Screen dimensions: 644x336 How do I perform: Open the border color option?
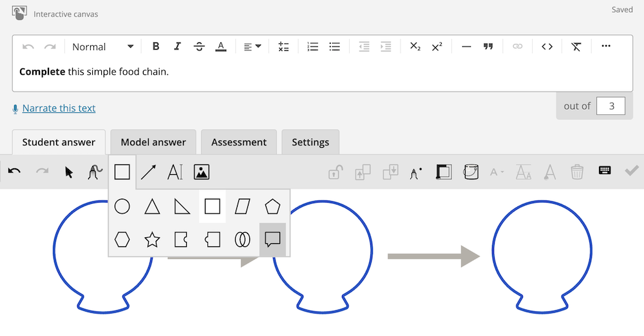(x=444, y=172)
